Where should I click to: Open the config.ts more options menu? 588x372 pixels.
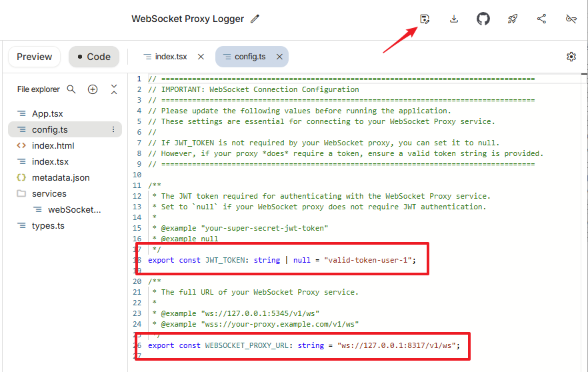tap(113, 130)
